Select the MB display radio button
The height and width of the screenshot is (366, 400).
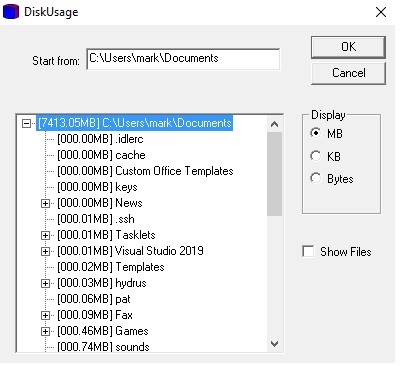(315, 133)
